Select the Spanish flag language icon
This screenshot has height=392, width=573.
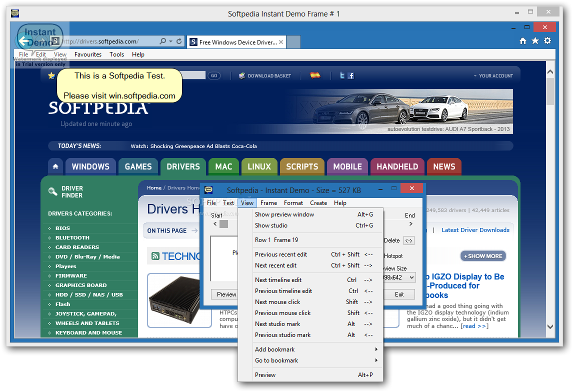[315, 75]
